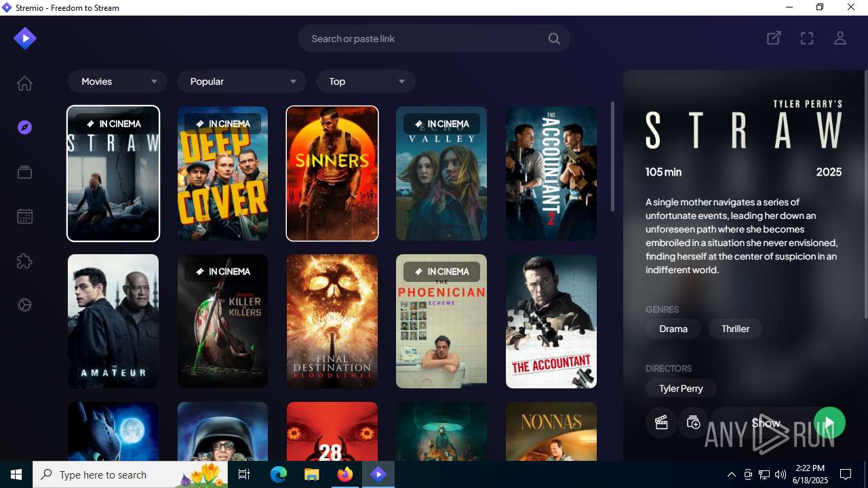Expand the Top genre dropdown
Image resolution: width=868 pixels, height=488 pixels.
pyautogui.click(x=366, y=81)
